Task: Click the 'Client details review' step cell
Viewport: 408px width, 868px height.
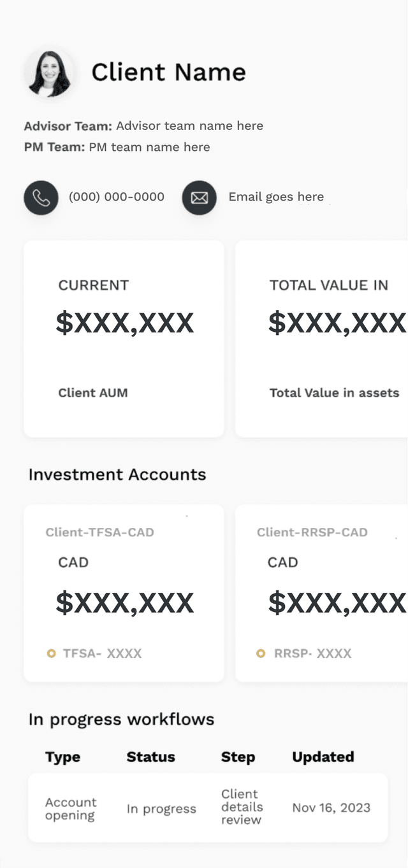Action: point(242,807)
